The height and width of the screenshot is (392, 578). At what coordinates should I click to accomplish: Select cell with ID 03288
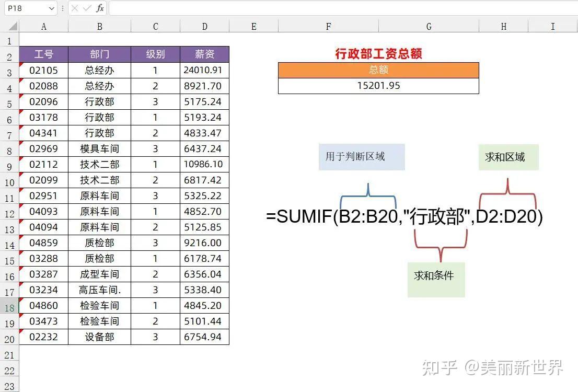click(43, 259)
